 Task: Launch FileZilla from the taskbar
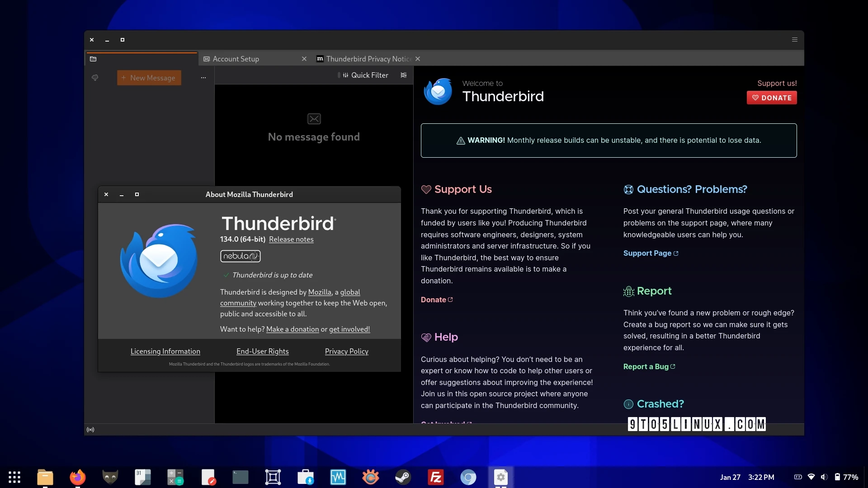436,477
